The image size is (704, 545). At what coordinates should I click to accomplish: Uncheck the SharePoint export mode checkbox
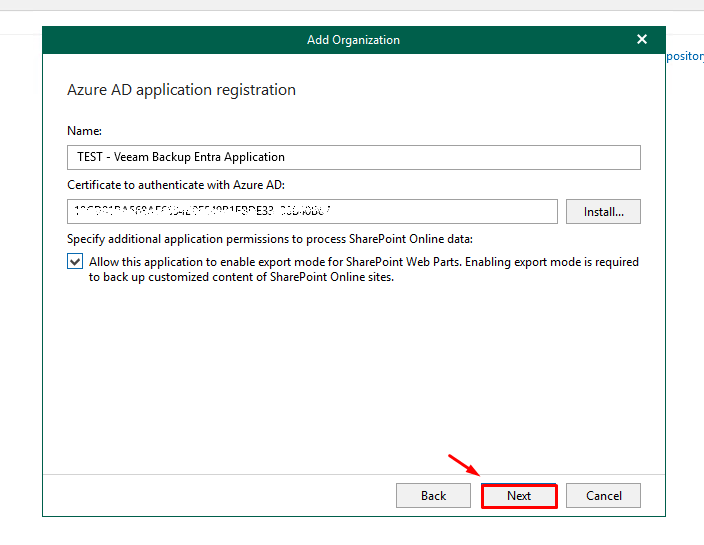click(x=75, y=261)
